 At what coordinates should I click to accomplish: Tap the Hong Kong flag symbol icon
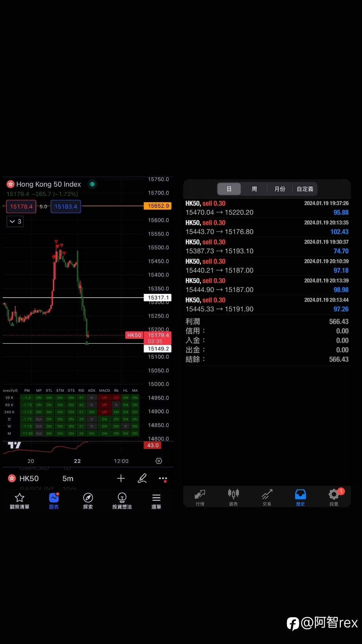(11, 184)
